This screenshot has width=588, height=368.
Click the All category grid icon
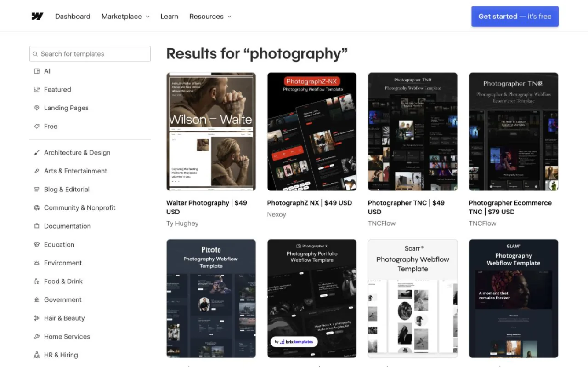click(37, 71)
